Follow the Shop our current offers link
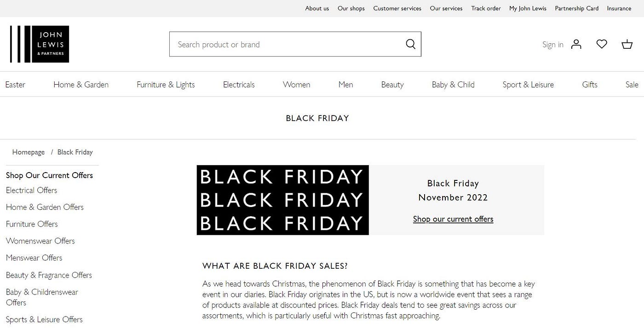 [x=453, y=219]
